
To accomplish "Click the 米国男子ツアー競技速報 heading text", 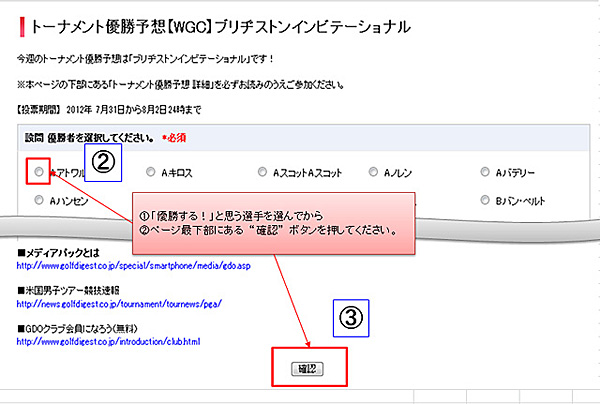I will [68, 291].
